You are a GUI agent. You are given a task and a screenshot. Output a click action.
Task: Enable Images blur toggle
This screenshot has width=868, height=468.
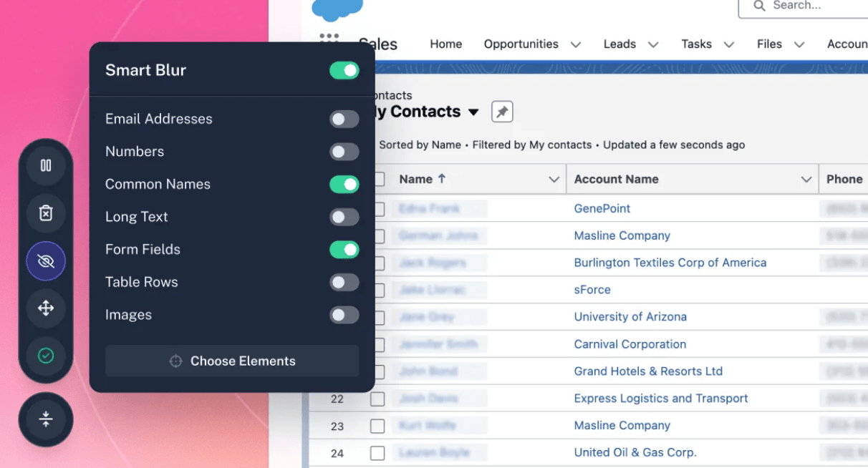pos(344,315)
